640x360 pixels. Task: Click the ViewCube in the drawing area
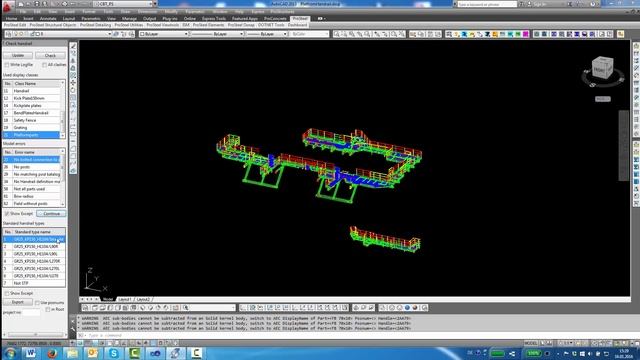point(602,68)
